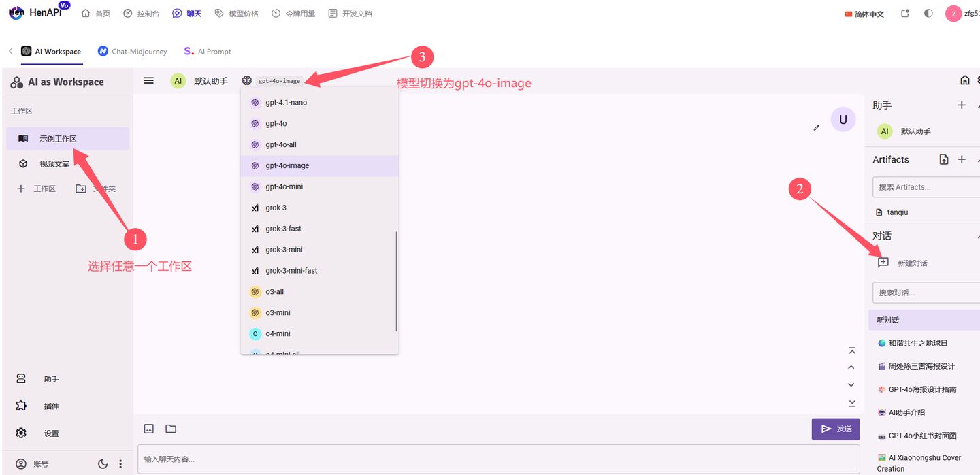Image resolution: width=980 pixels, height=475 pixels.
Task: Create a new 文件夹 folder
Action: coord(95,189)
